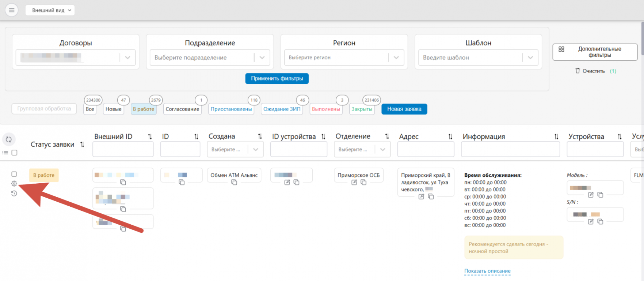644x281 pixels.
Task: Click the Показать описание link
Action: click(487, 271)
